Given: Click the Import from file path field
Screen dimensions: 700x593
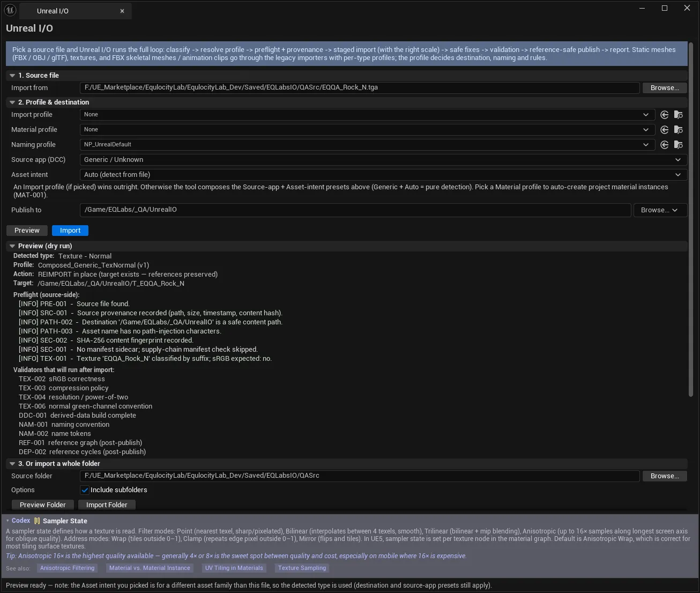Looking at the screenshot, I should (360, 88).
